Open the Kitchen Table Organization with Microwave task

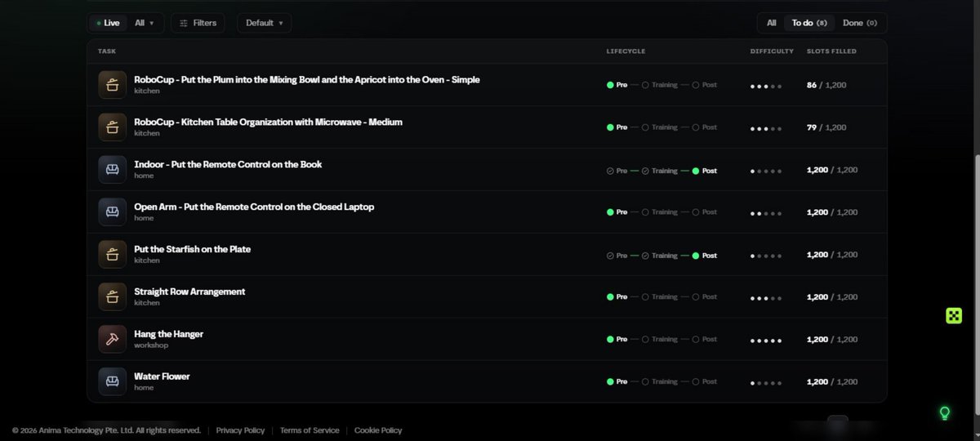[x=268, y=122]
